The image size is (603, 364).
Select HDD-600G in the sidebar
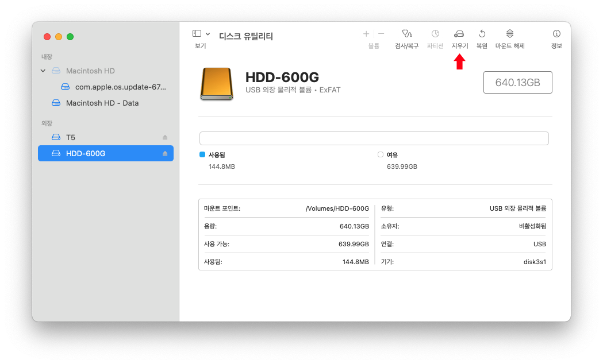[x=106, y=153]
